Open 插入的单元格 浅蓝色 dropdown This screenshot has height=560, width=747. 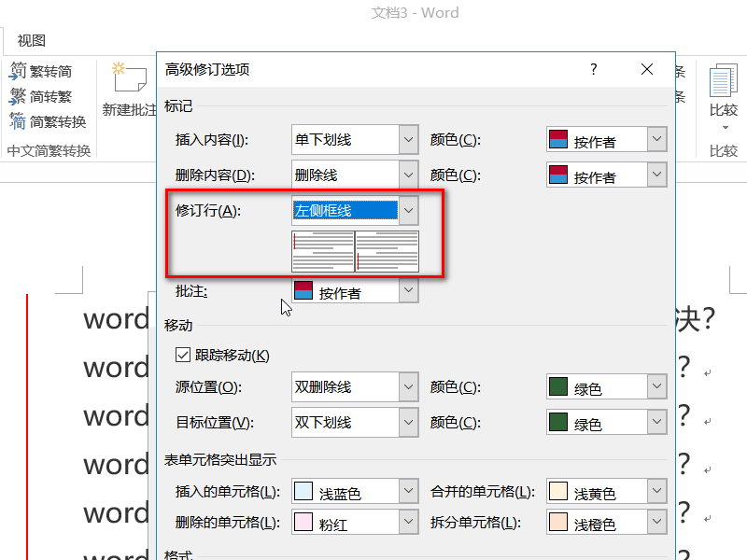408,491
